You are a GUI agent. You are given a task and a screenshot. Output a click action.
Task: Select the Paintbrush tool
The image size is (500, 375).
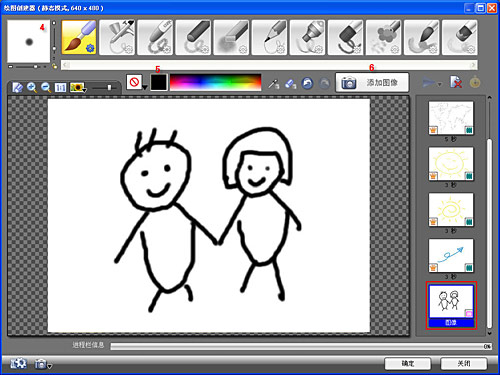pos(79,37)
